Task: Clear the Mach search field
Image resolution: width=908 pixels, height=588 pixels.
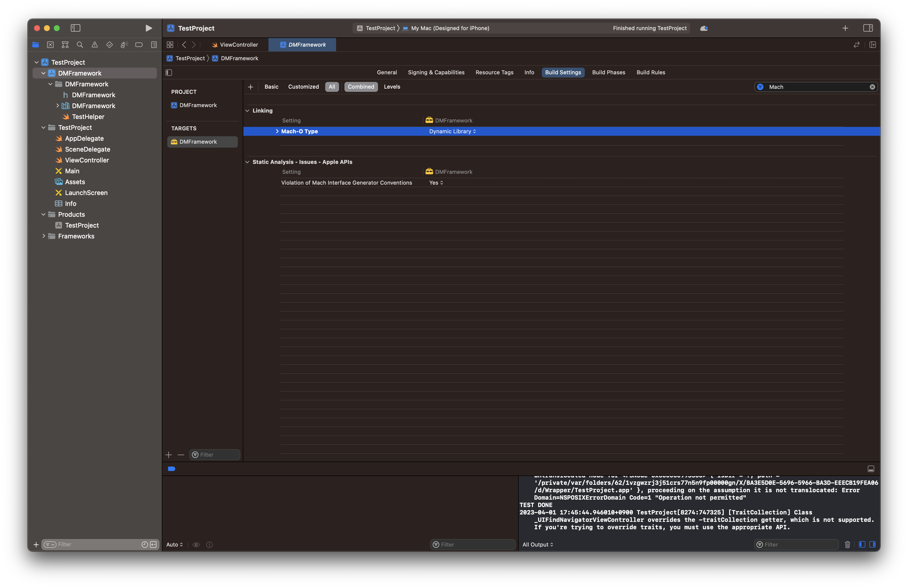Action: [872, 87]
